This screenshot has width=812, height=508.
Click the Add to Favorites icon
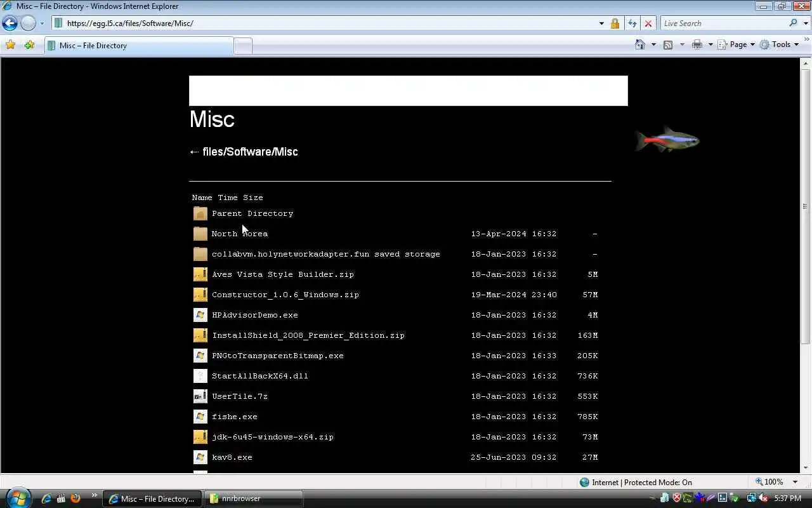pos(29,45)
